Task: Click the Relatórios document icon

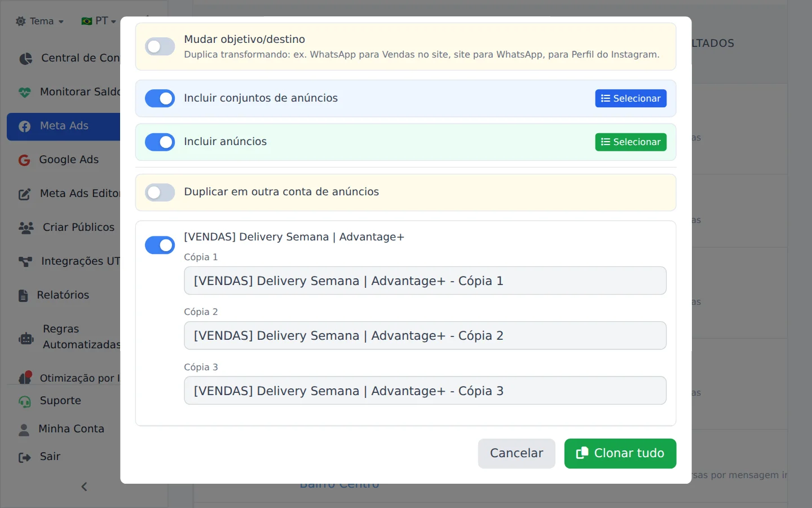Action: pos(23,295)
